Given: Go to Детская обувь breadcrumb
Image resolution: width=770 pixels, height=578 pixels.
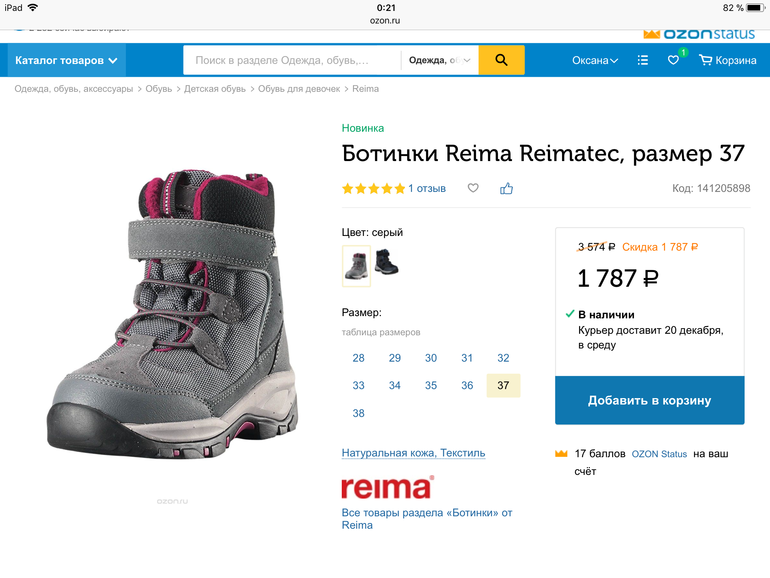Looking at the screenshot, I should (215, 89).
